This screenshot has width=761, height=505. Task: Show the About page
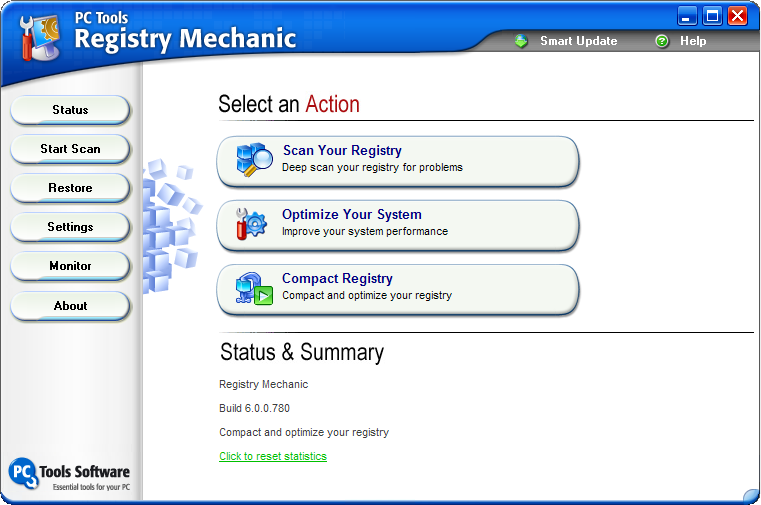[x=70, y=306]
